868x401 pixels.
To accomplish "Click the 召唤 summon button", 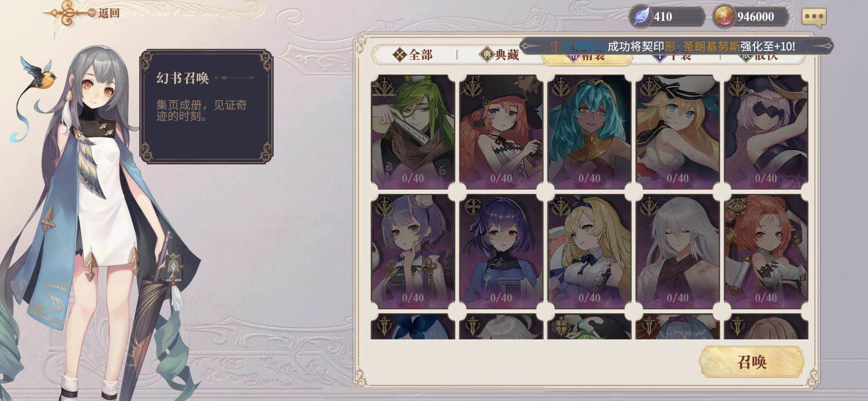I will 751,362.
